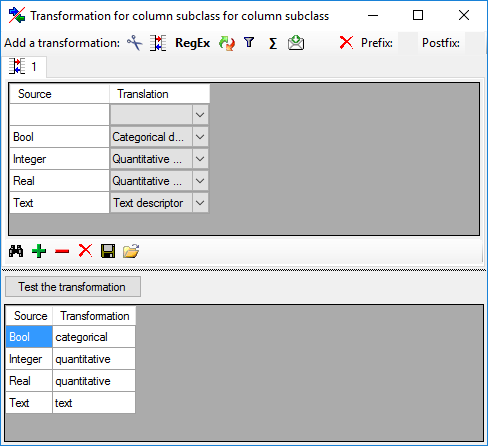Clear all translations with red X below table
The width and height of the screenshot is (488, 446).
[x=85, y=251]
